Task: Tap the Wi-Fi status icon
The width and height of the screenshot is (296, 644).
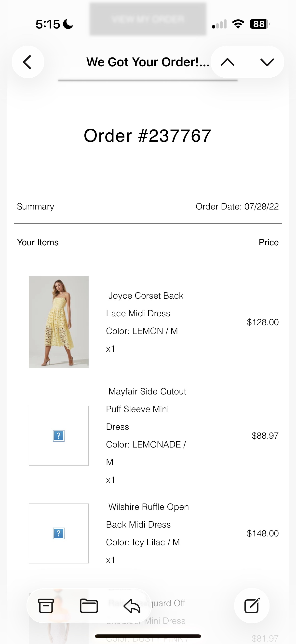Action: coord(238,24)
